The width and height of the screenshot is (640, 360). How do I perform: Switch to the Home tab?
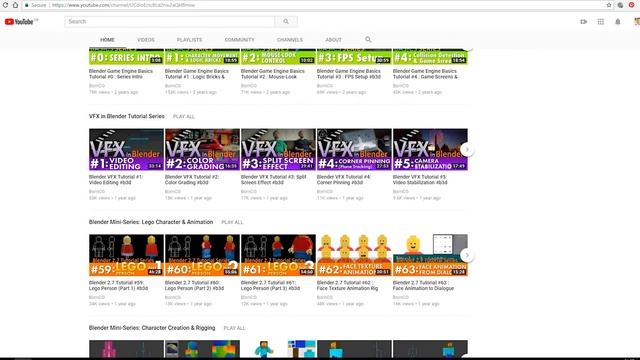[x=107, y=40]
